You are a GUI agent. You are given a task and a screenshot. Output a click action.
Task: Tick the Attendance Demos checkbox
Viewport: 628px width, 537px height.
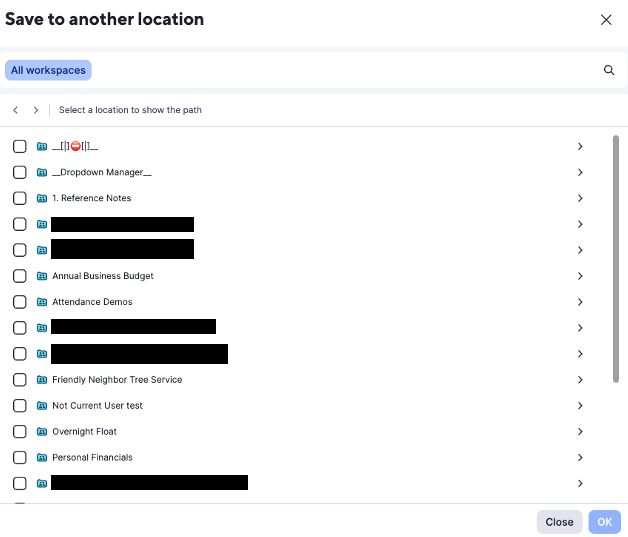20,302
